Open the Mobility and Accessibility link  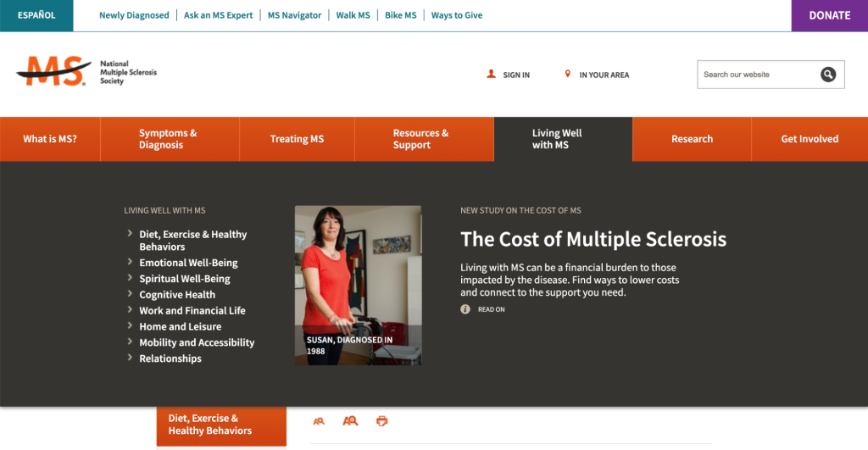click(x=197, y=342)
